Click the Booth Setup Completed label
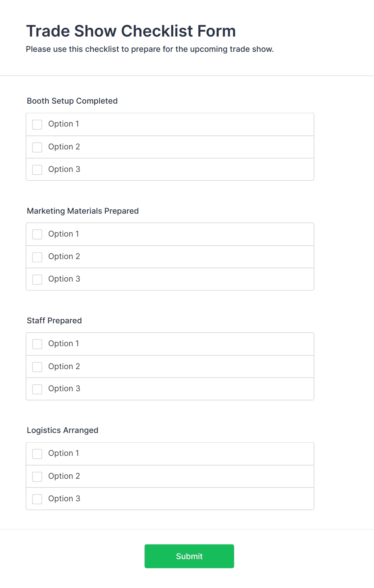Viewport: 374px width, 588px height. click(x=72, y=101)
